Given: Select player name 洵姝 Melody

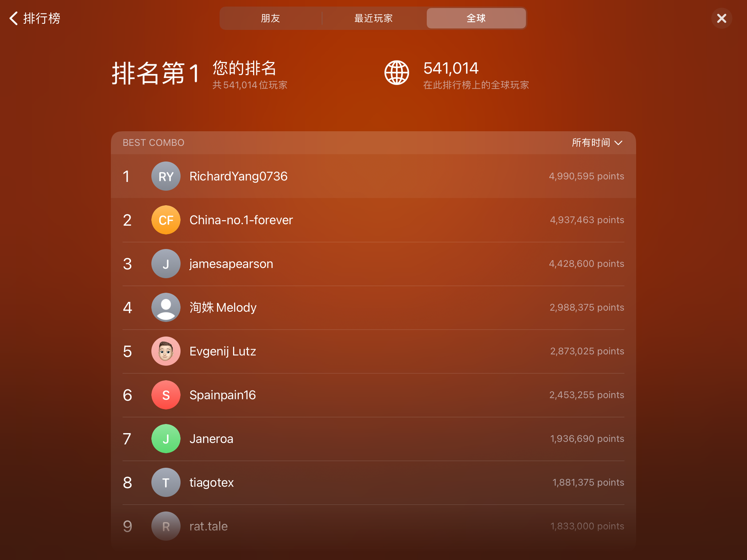Looking at the screenshot, I should 223,307.
